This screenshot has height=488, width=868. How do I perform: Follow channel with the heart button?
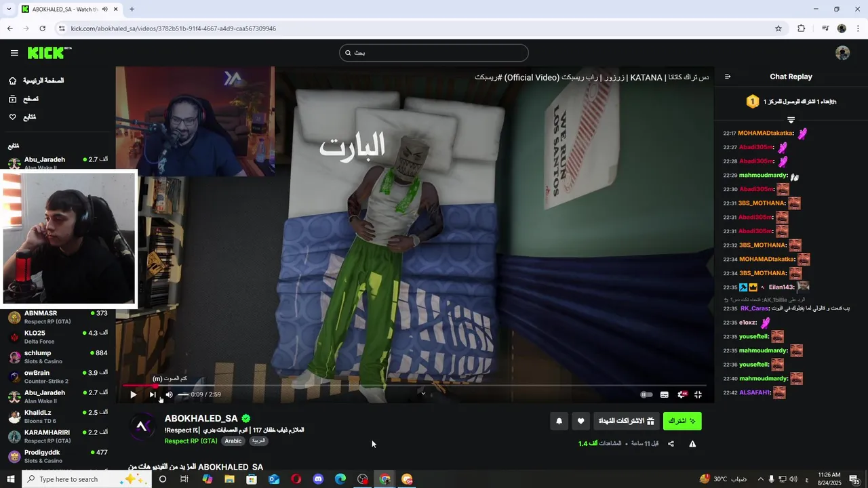(580, 421)
